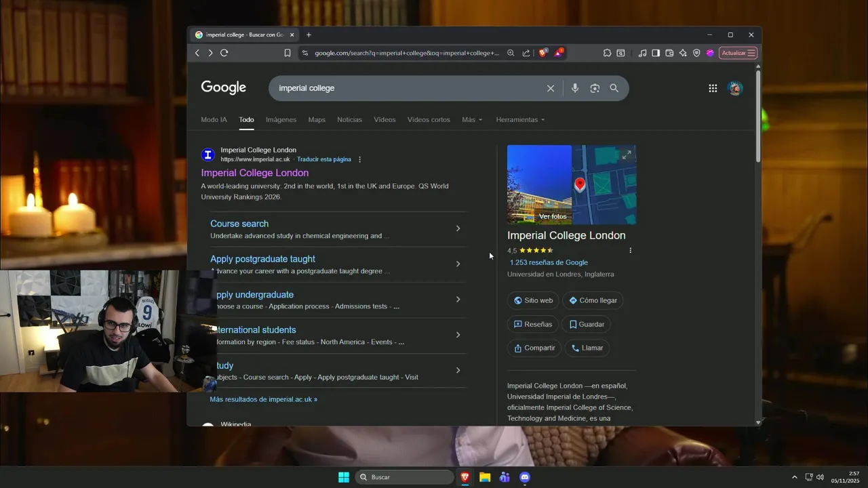This screenshot has height=488, width=868.
Task: Switch to the Vídeos cortos tab
Action: coord(429,119)
